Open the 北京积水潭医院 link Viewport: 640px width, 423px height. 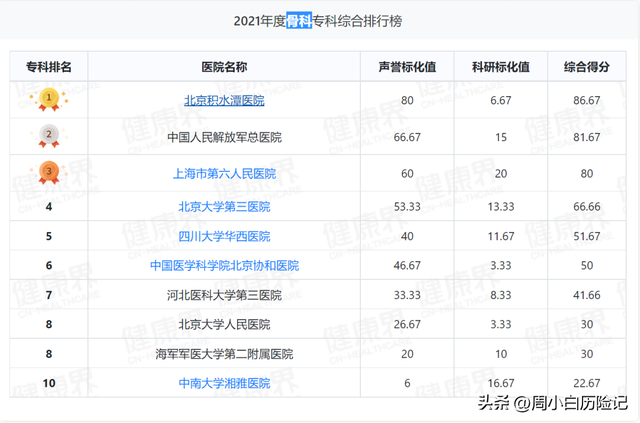coord(224,100)
